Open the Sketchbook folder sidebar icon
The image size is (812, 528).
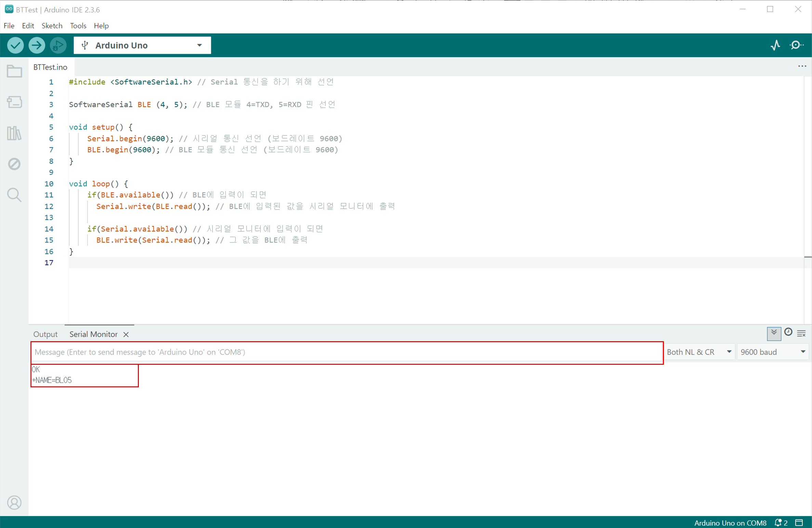pos(14,71)
